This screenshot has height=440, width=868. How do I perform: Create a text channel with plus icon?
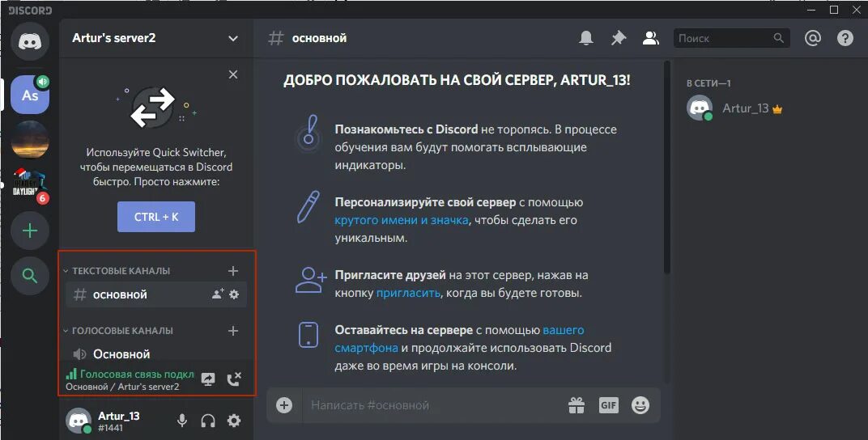point(233,271)
